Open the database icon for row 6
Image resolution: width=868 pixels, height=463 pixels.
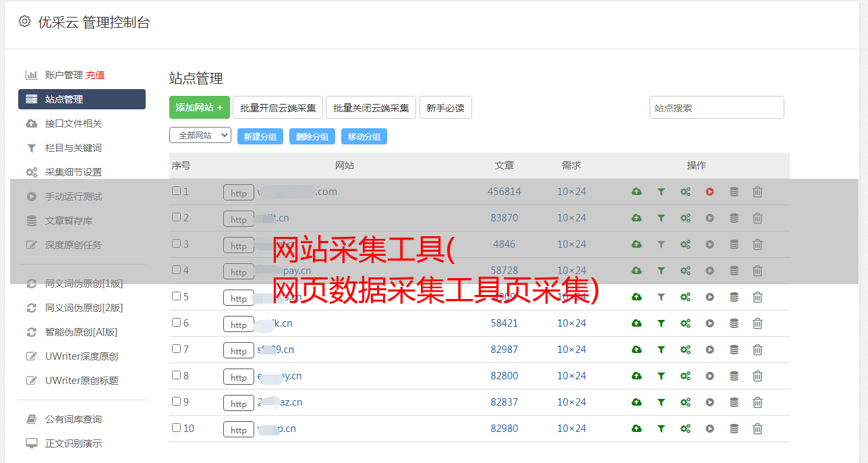(x=734, y=323)
